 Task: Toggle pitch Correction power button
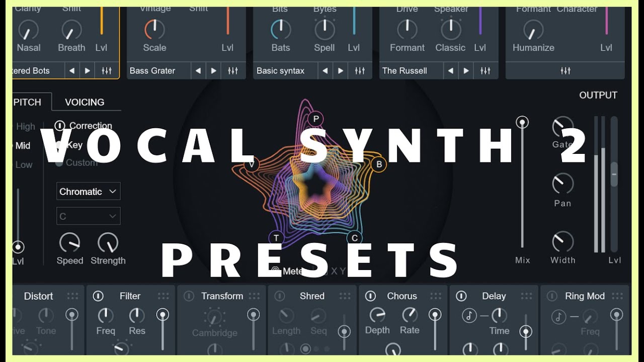60,126
